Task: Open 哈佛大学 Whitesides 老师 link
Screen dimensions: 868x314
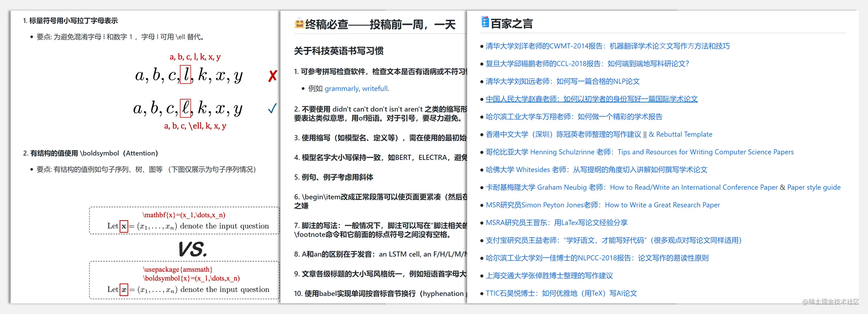Action: (x=596, y=170)
